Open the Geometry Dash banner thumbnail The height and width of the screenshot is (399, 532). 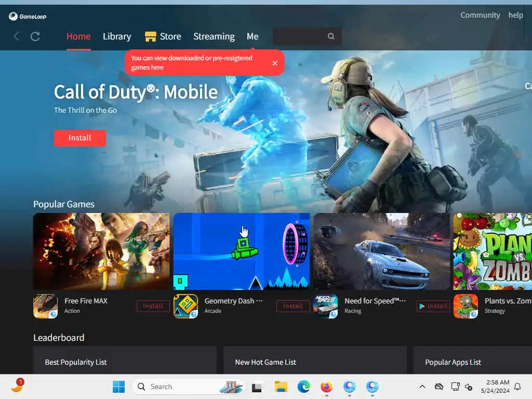click(242, 251)
